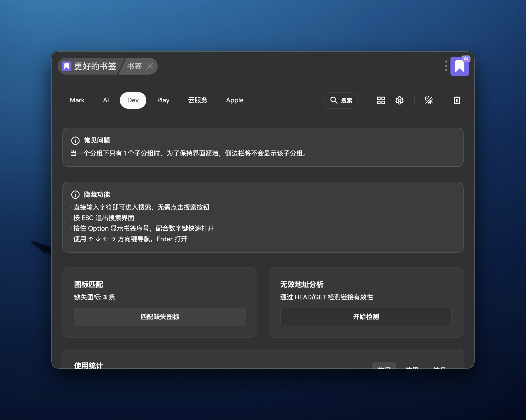Screen dimensions: 526x420
Task: Open the three-dot vertical menu
Action: click(446, 66)
